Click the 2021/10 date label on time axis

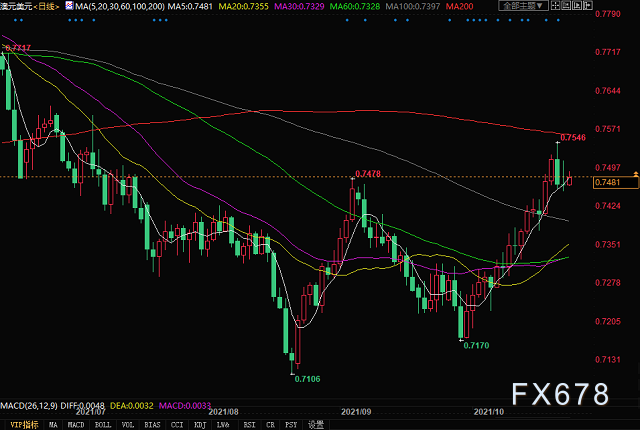pyautogui.click(x=489, y=412)
